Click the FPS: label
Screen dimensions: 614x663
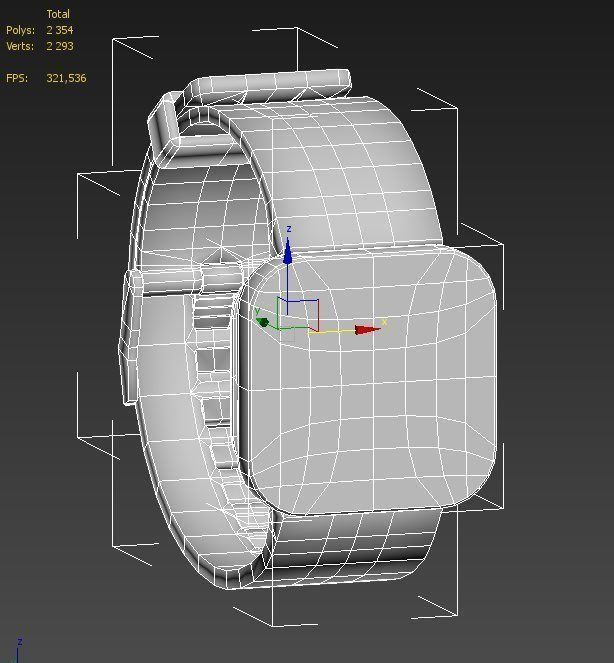click(x=17, y=78)
